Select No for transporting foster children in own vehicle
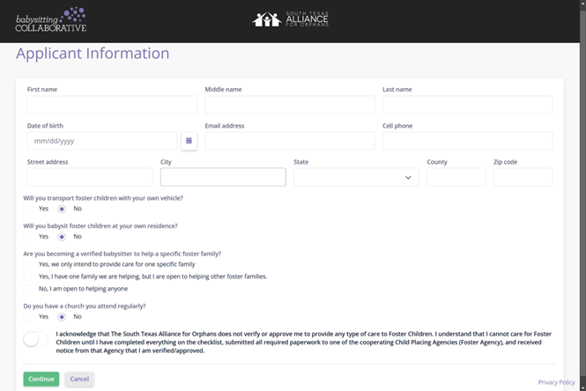586x391 pixels. click(62, 209)
